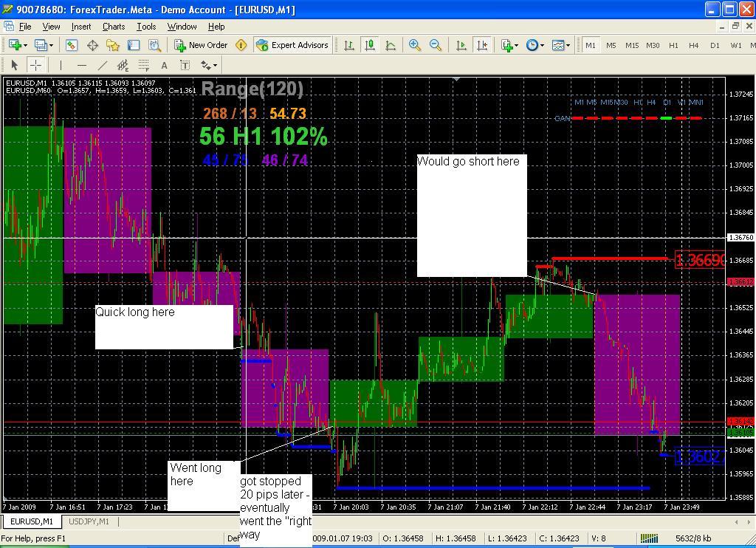
Task: Pick the text label 'A' tool
Action: 164,65
